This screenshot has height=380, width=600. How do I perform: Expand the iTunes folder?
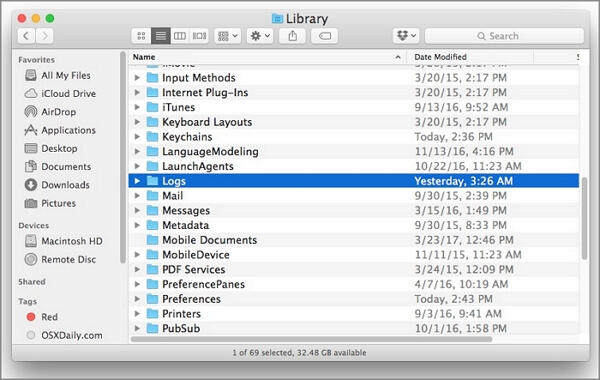coord(137,107)
